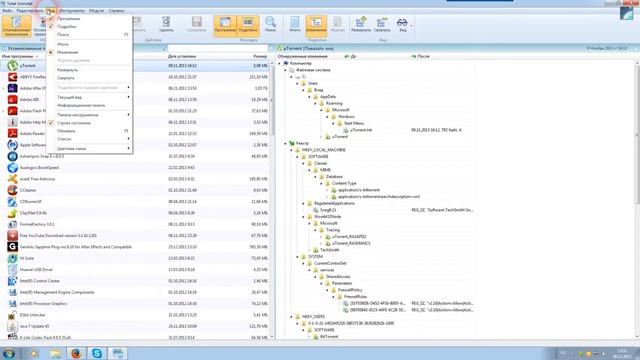This screenshot has height=360, width=640.
Task: Select the Auslogics BoostSpeed icon
Action: pyautogui.click(x=13, y=167)
